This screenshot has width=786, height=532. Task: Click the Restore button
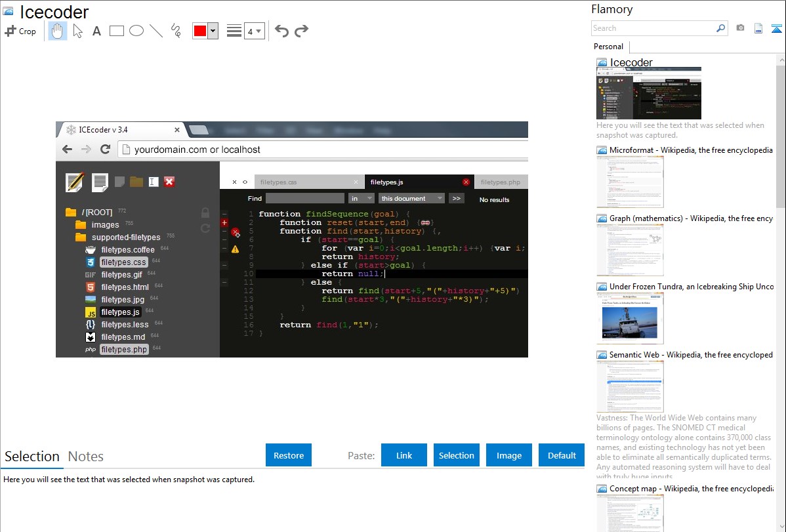click(288, 455)
